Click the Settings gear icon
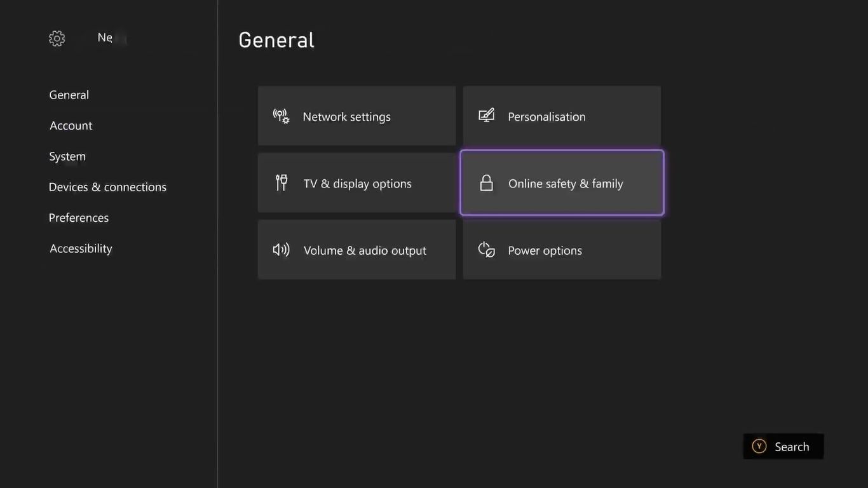This screenshot has height=488, width=868. point(57,39)
